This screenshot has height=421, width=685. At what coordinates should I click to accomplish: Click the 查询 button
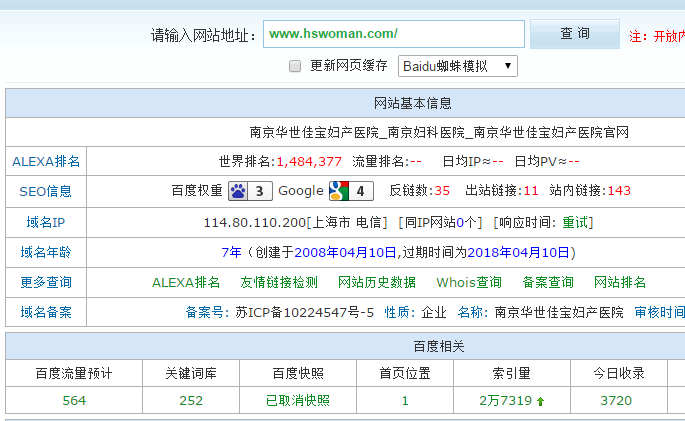pyautogui.click(x=575, y=34)
